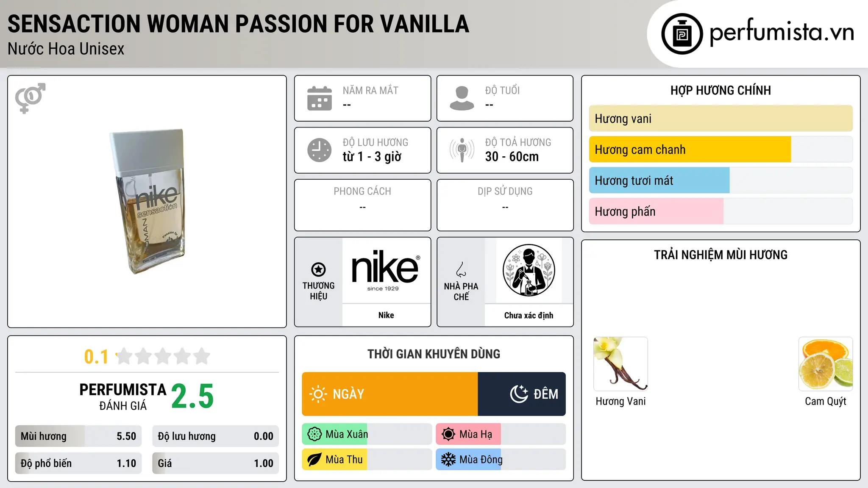Select the Mùa Đông season bar
The height and width of the screenshot is (488, 868).
click(x=501, y=460)
